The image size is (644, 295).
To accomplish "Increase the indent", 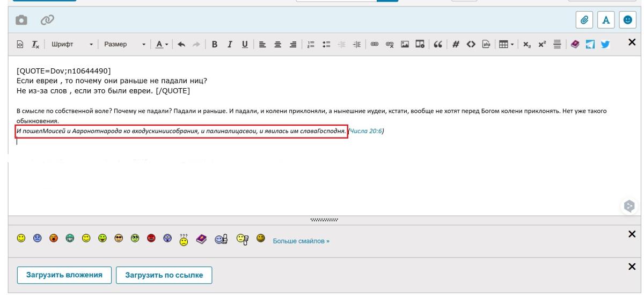I will pos(356,44).
